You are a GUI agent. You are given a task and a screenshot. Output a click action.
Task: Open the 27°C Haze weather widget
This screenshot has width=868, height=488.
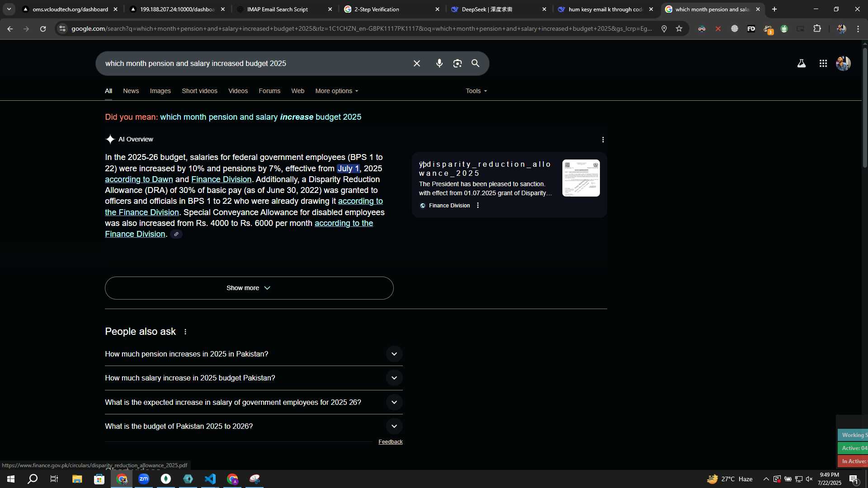[730, 479]
